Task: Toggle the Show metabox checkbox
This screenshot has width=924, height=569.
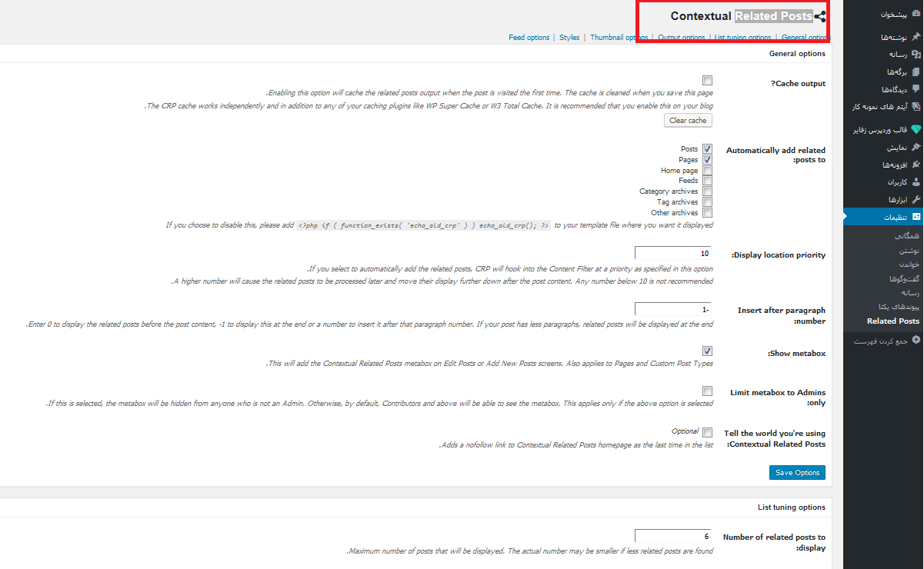Action: (707, 351)
